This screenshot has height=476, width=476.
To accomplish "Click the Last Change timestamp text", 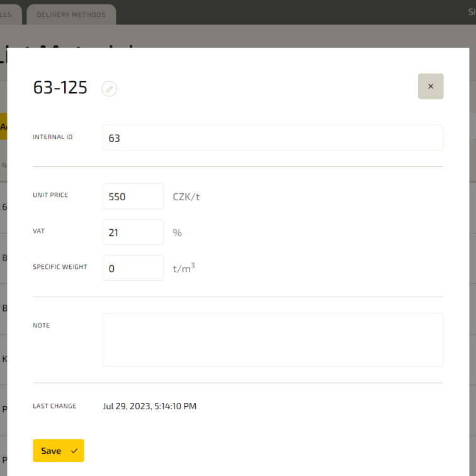I will pos(150,406).
